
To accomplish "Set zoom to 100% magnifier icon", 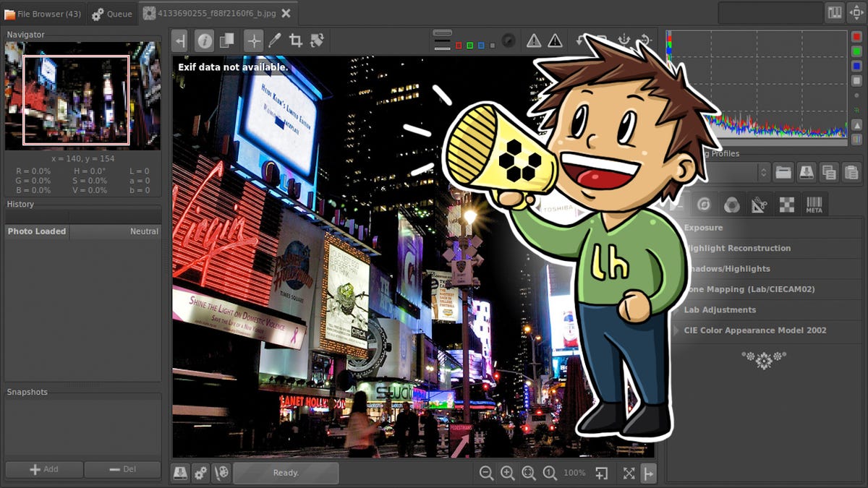I will point(550,473).
